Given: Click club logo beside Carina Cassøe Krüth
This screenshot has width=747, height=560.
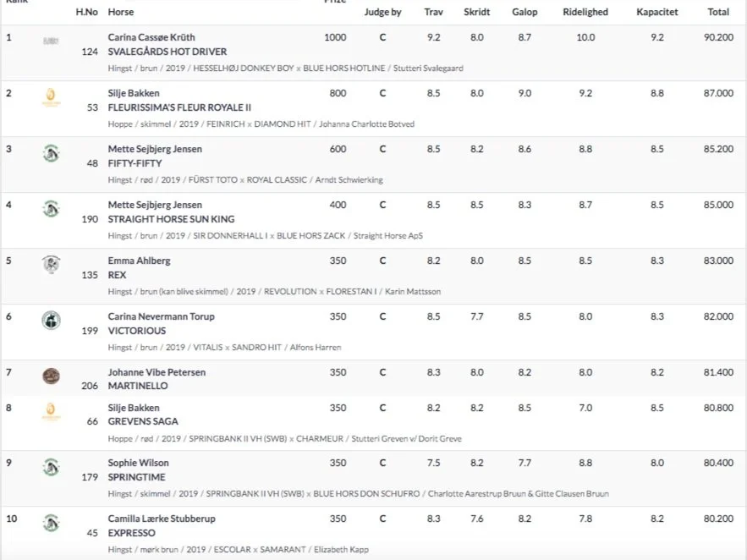Looking at the screenshot, I should [x=51, y=41].
